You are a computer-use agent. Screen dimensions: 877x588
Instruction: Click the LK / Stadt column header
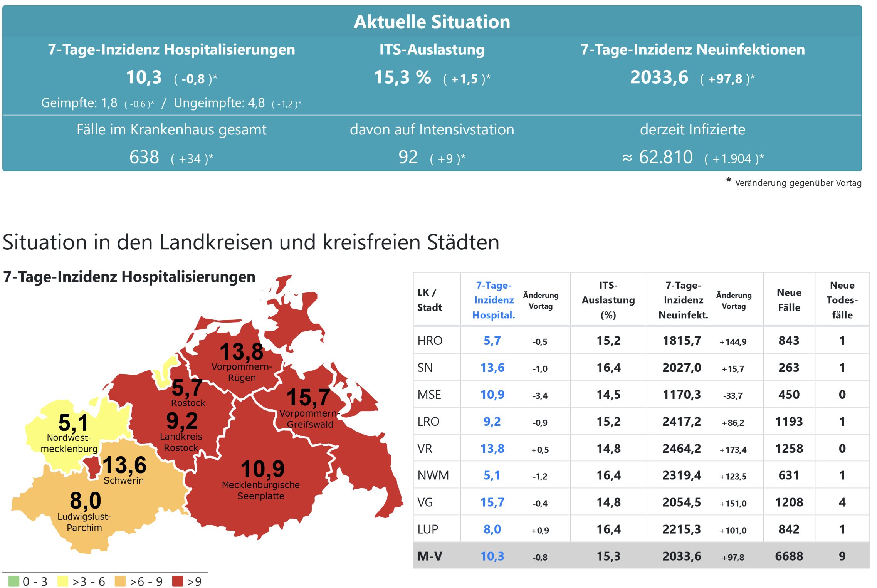pyautogui.click(x=429, y=300)
